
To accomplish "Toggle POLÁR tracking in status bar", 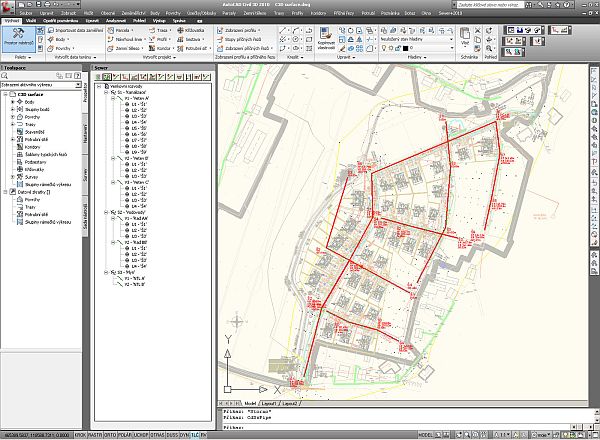I will pyautogui.click(x=125, y=435).
